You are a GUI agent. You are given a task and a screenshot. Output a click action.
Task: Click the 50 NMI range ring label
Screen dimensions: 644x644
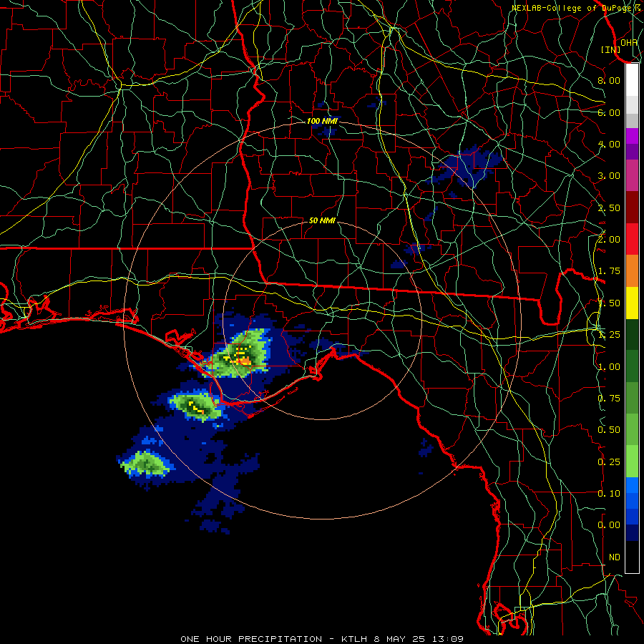(322, 220)
